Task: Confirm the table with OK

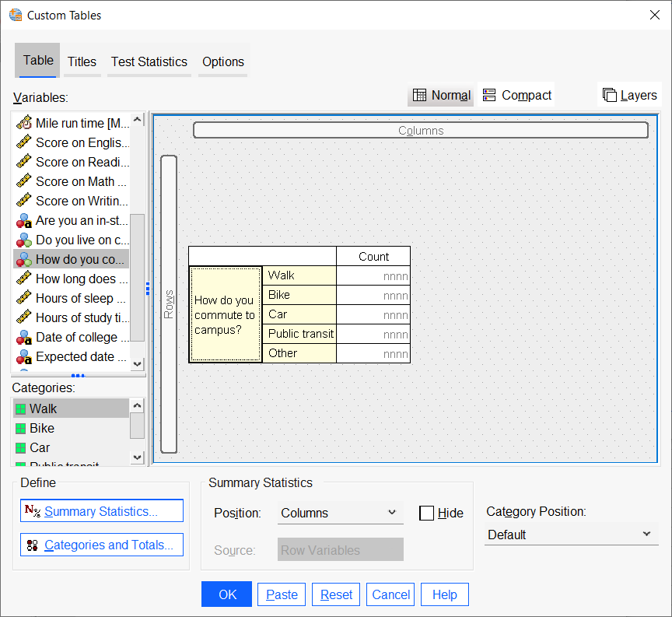Action: [x=226, y=594]
